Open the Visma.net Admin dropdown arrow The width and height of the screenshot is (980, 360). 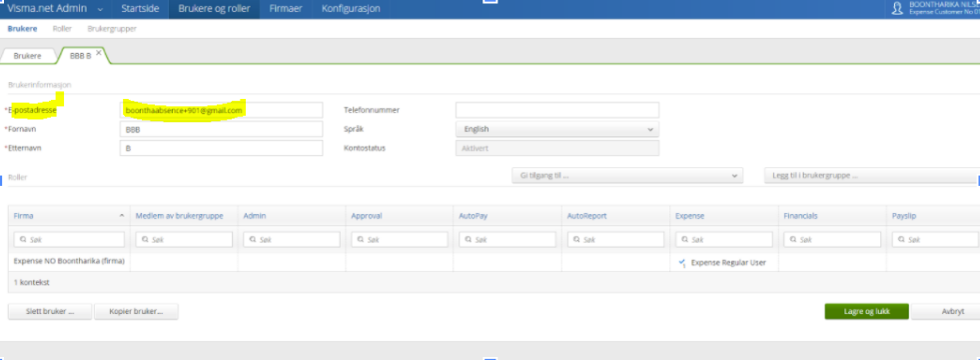point(101,9)
